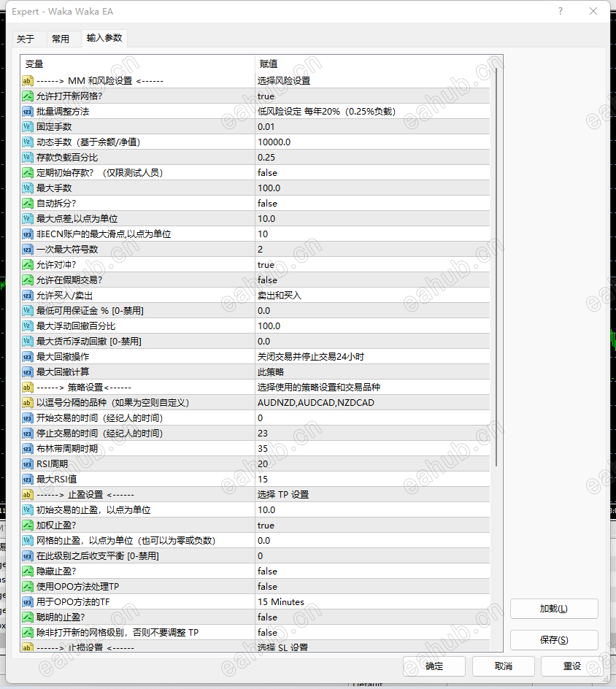The image size is (616, 689).
Task: Click the icon beside 最大浮动回撤百分比
Action: pyautogui.click(x=27, y=326)
